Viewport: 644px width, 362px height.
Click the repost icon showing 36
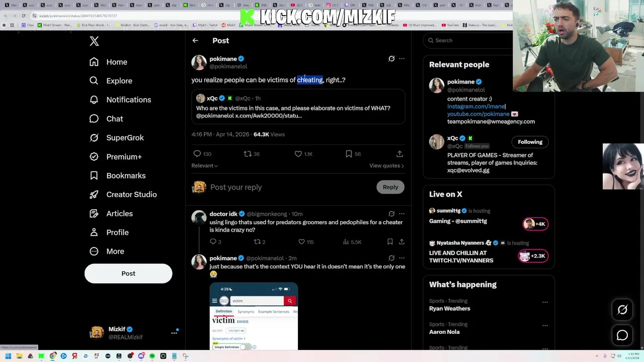(x=248, y=154)
